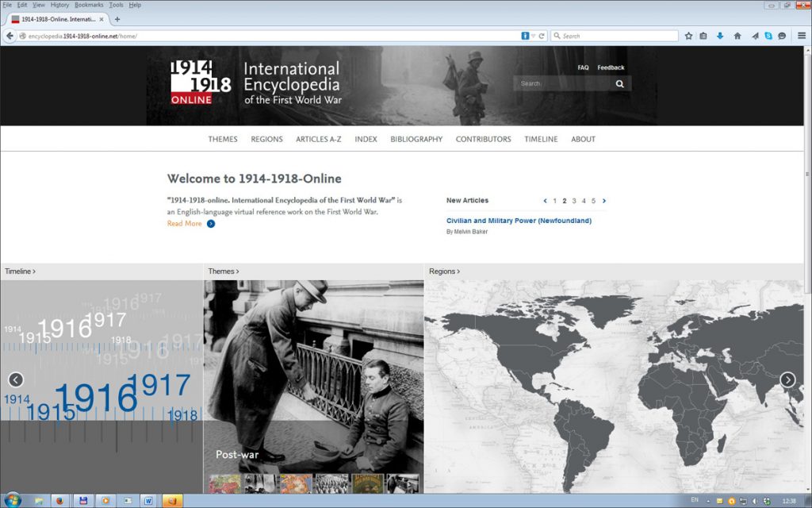The width and height of the screenshot is (812, 508).
Task: Click the Read More link
Action: coord(185,224)
